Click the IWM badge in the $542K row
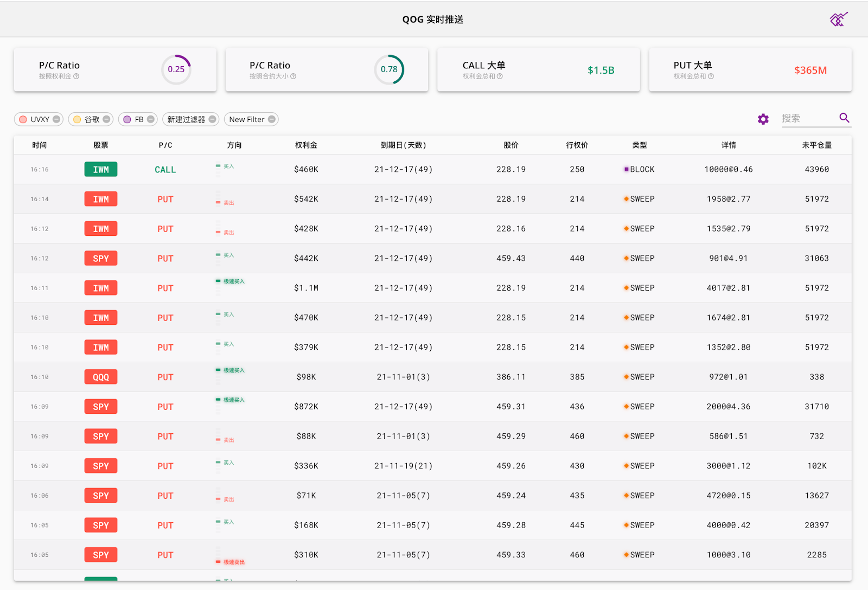The width and height of the screenshot is (868, 590). [x=101, y=199]
